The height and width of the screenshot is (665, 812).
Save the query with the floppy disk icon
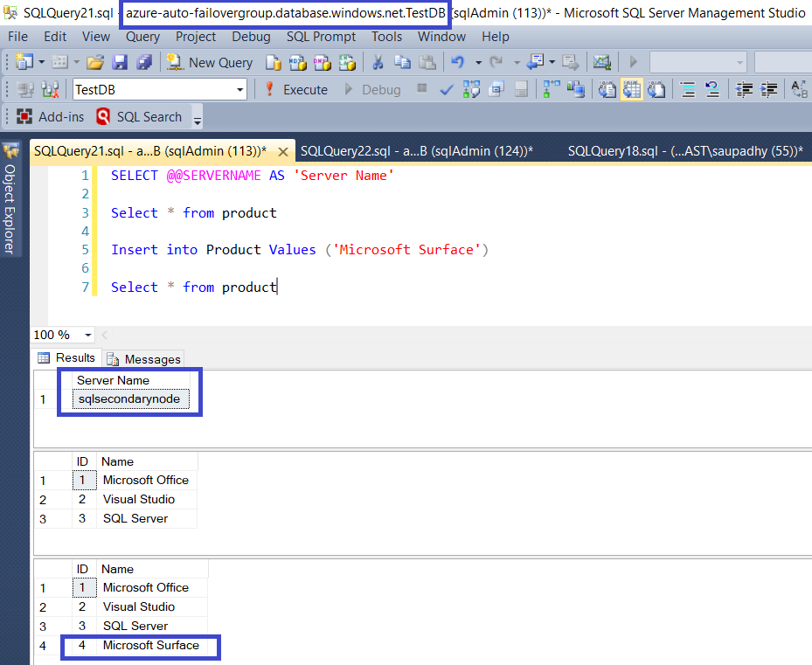point(120,62)
